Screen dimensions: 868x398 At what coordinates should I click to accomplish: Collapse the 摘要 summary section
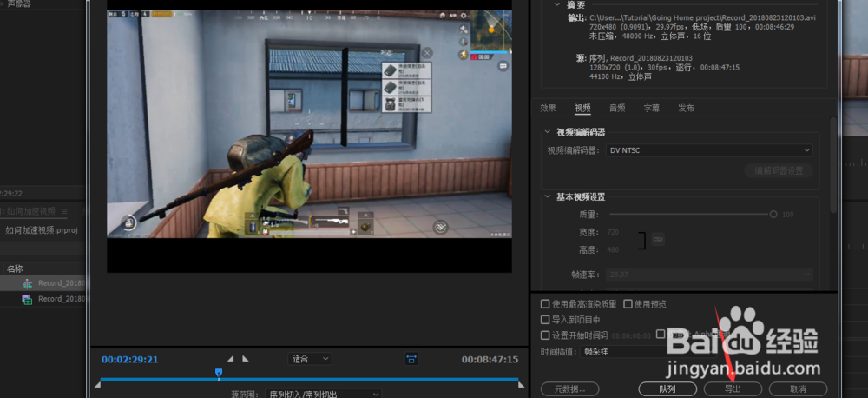(x=557, y=3)
